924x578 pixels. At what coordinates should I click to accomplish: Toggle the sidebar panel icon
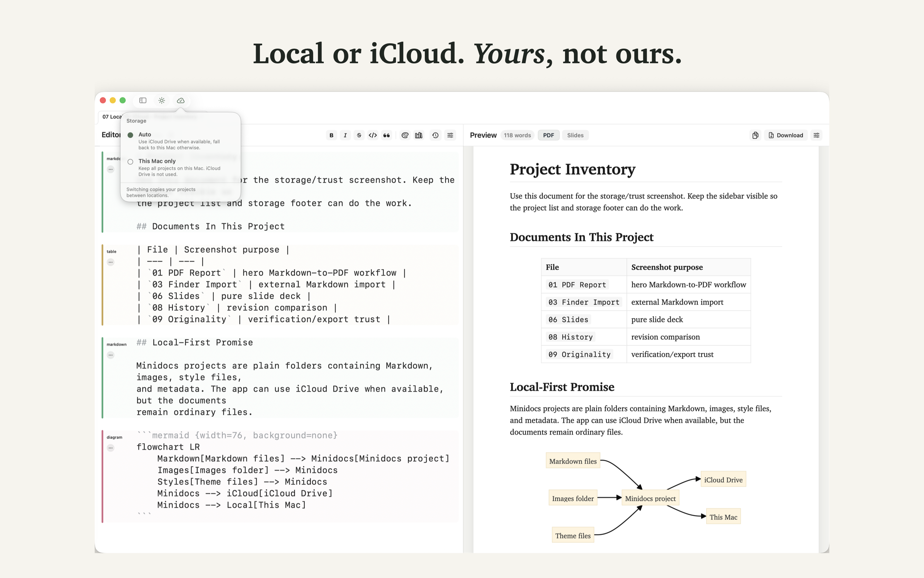click(x=143, y=101)
